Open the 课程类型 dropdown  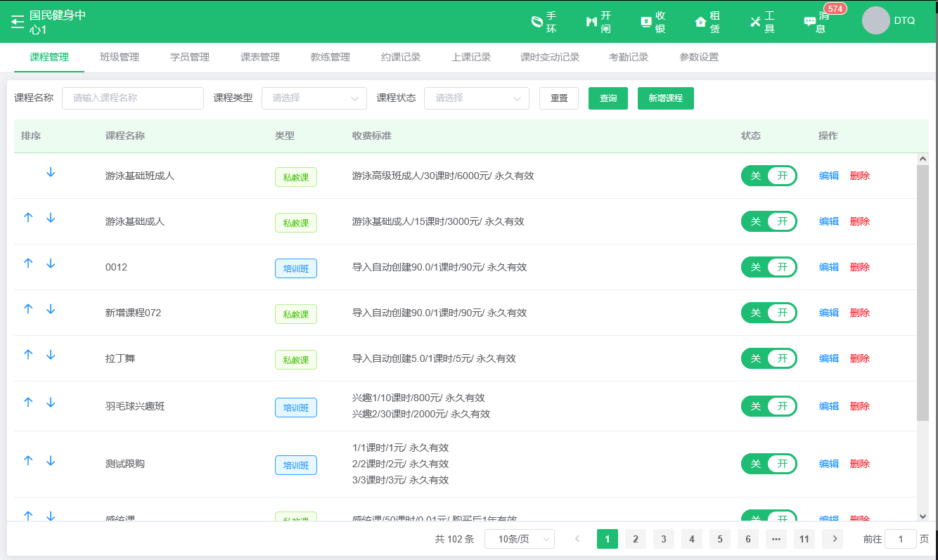(x=314, y=98)
